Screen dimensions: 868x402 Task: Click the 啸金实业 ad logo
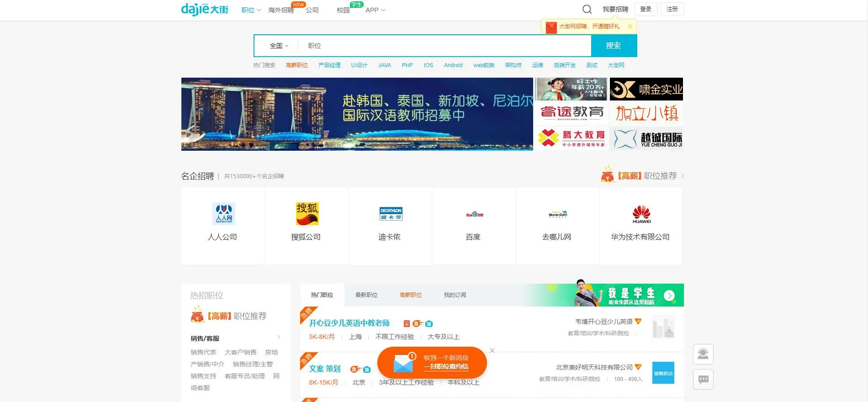pos(646,89)
